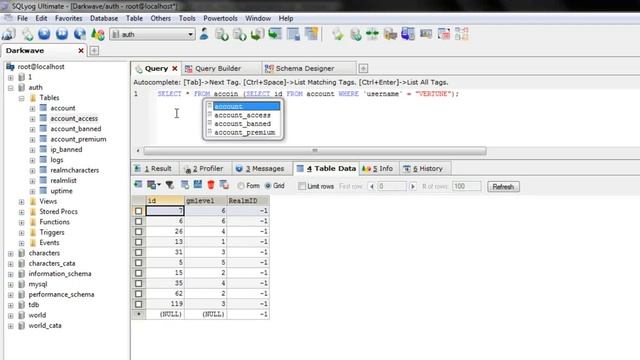Expand the account table node

click(x=32, y=109)
